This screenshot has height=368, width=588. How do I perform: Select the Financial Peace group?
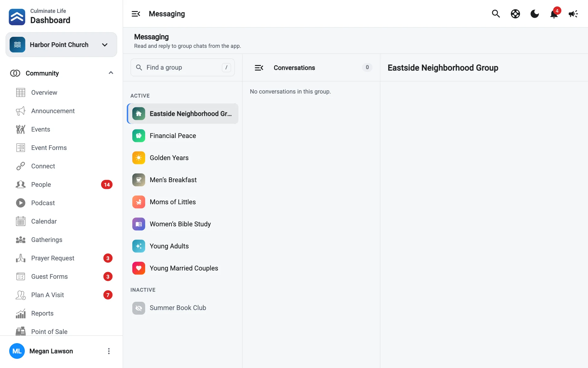pyautogui.click(x=183, y=136)
